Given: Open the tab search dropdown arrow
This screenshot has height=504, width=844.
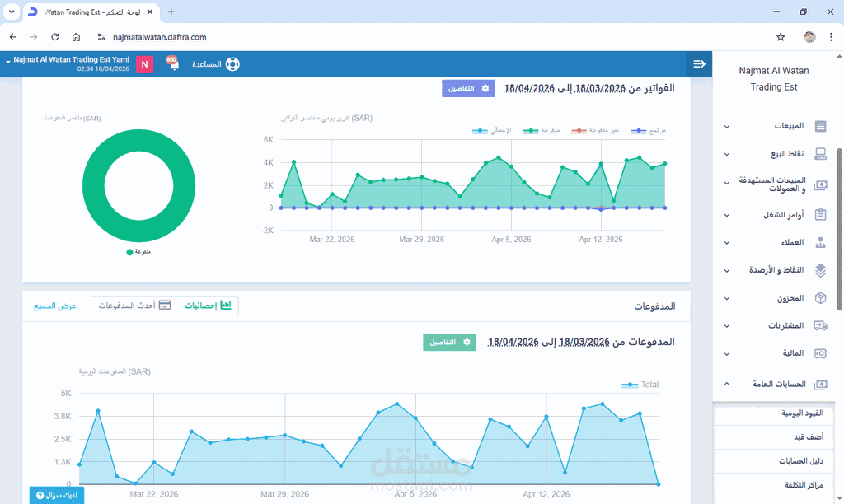Looking at the screenshot, I should 12,12.
